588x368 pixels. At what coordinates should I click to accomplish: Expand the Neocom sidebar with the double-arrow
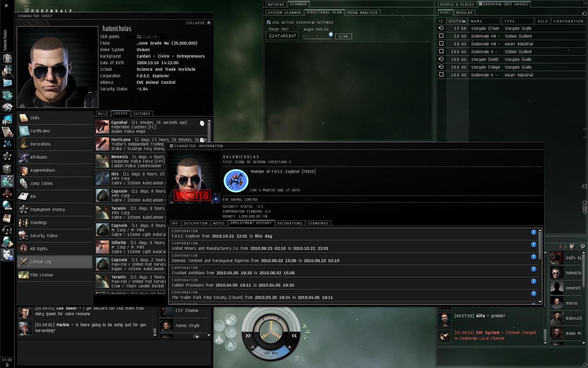[x=6, y=5]
